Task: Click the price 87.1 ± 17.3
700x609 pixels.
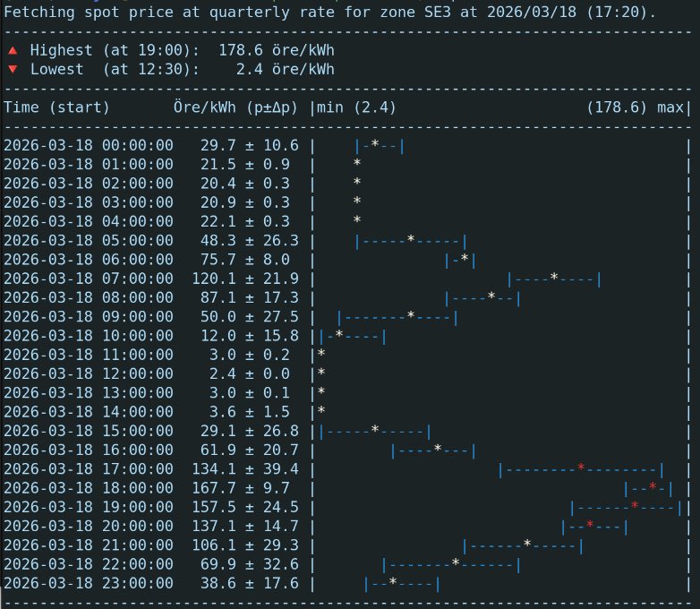Action: pos(250,297)
